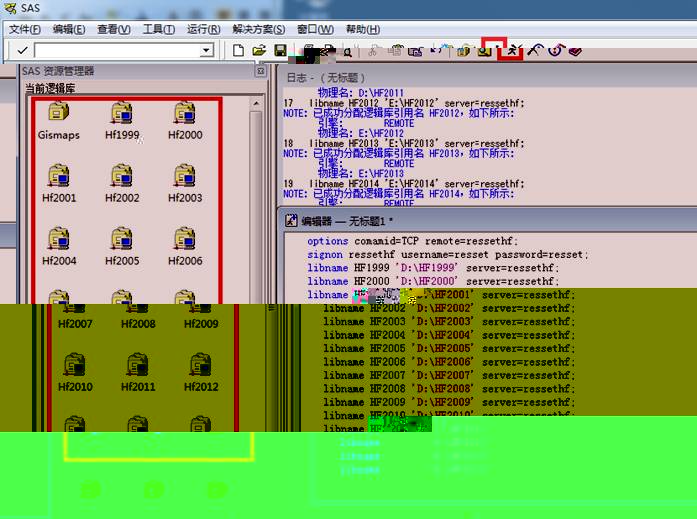Click the libname HF2000 editor line
The image size is (697, 519).
[x=433, y=281]
